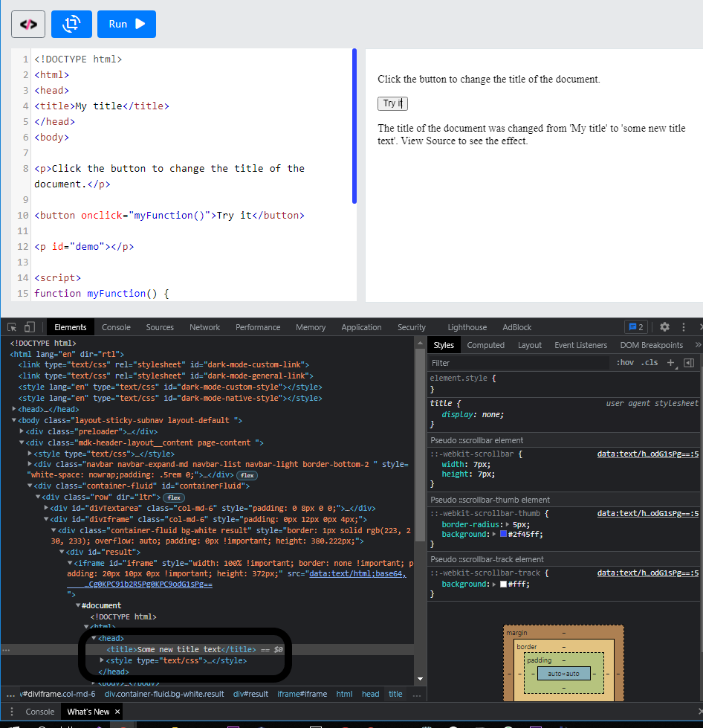Click the Elements panel scrollbar down arrow
Screen dimensions: 703x728
[420, 679]
